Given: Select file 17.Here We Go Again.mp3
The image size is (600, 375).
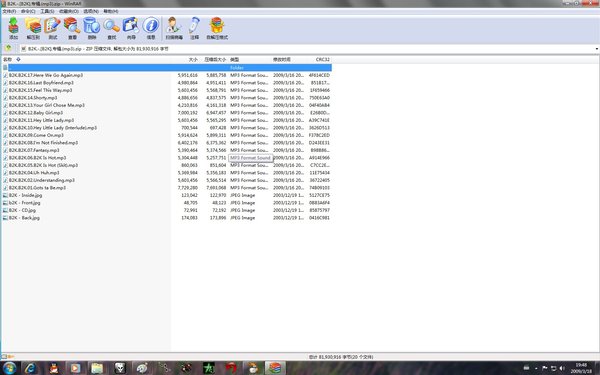Looking at the screenshot, I should click(x=46, y=75).
